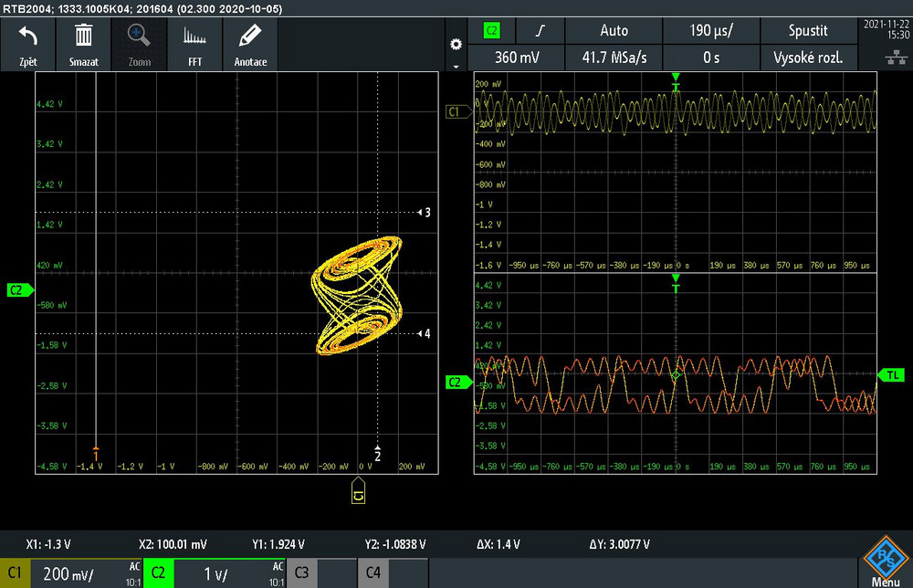Select the ΔX: 1.4 V readout

[498, 544]
